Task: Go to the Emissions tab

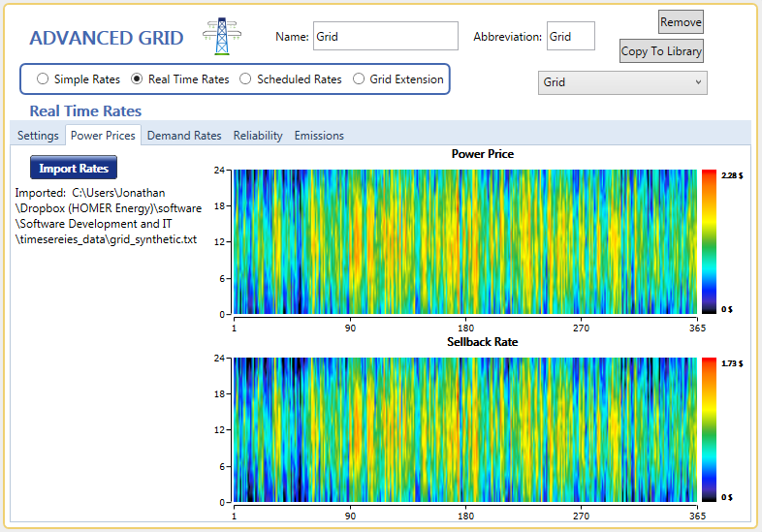Action: tap(319, 136)
